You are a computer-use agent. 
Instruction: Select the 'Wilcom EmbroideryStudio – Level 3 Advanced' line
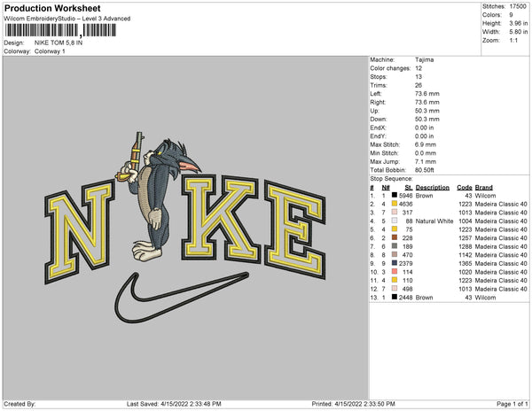point(67,19)
